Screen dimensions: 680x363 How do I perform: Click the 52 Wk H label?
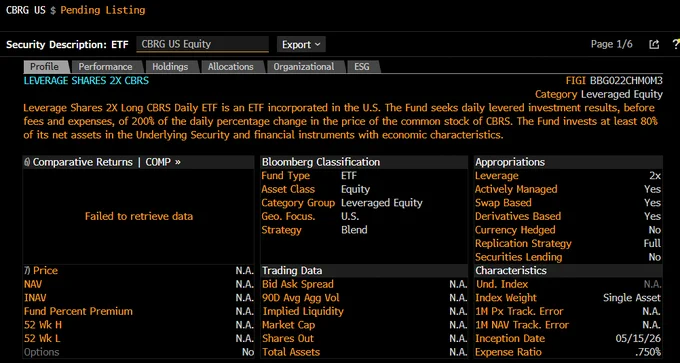[x=42, y=325]
